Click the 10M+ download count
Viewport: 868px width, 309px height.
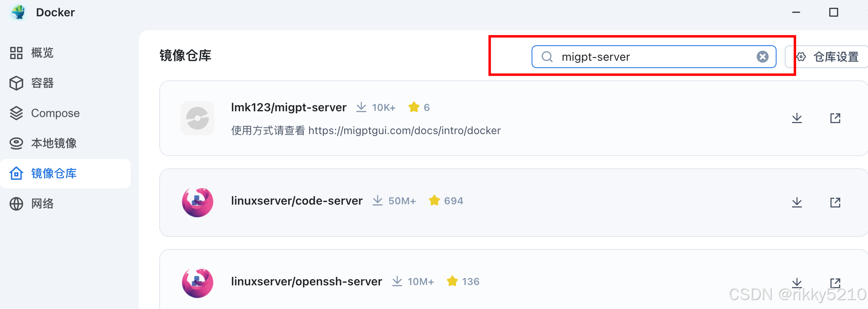point(421,282)
